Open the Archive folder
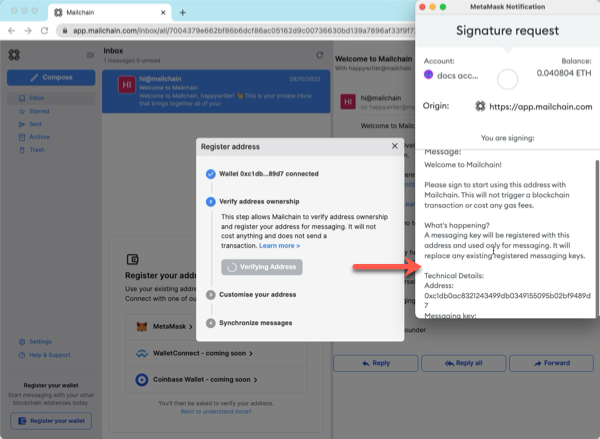Screen dimensions: 600x439 pos(51,137)
